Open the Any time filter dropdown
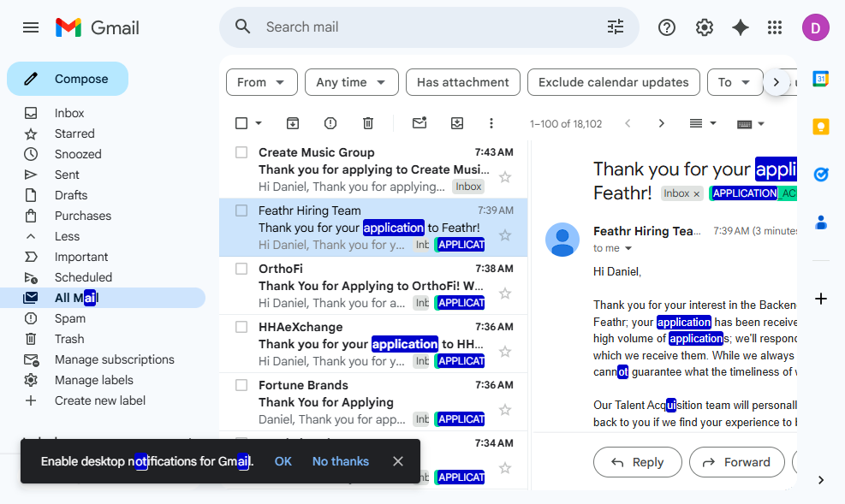The width and height of the screenshot is (845, 504). (x=351, y=82)
